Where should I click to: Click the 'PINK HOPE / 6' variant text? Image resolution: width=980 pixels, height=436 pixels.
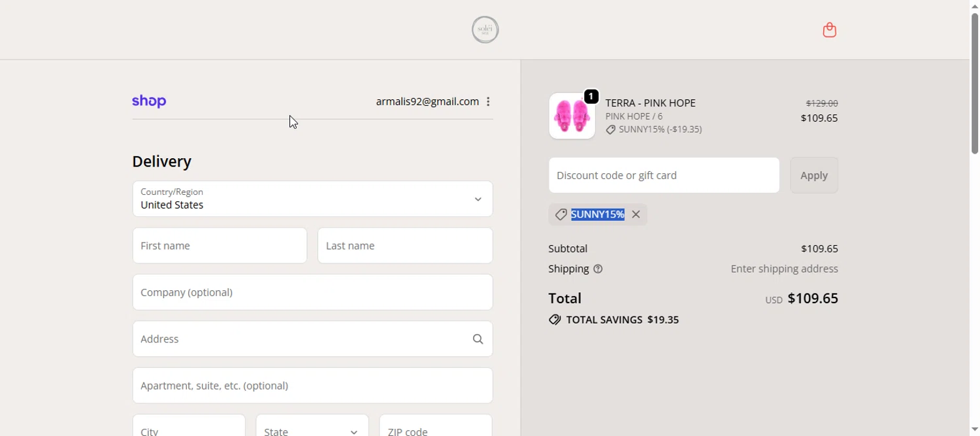(x=634, y=116)
